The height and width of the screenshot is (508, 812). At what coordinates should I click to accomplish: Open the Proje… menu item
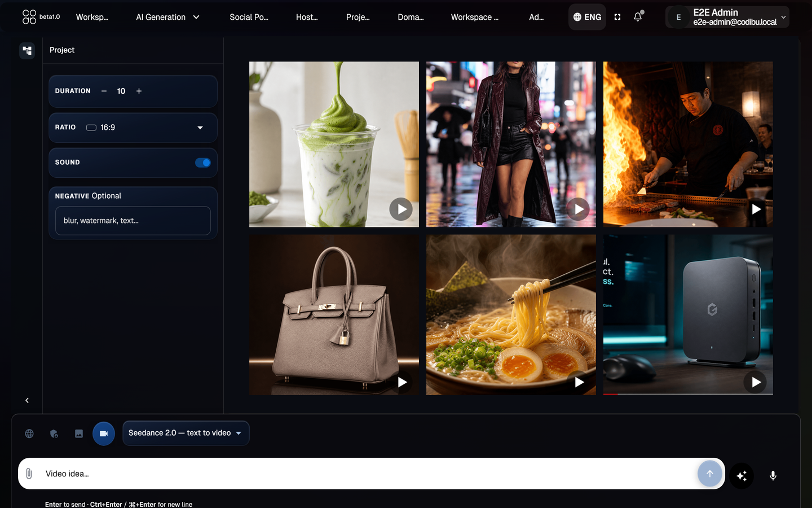(x=358, y=17)
